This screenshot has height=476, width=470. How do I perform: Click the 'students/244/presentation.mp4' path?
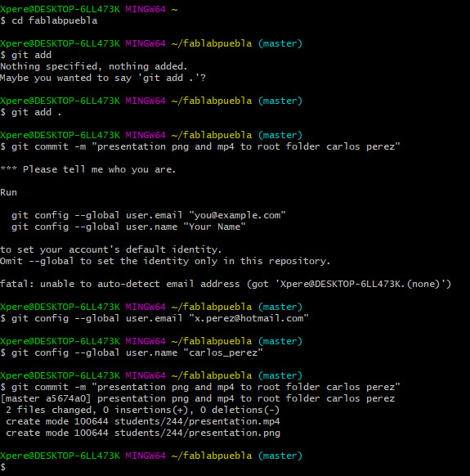(x=197, y=422)
